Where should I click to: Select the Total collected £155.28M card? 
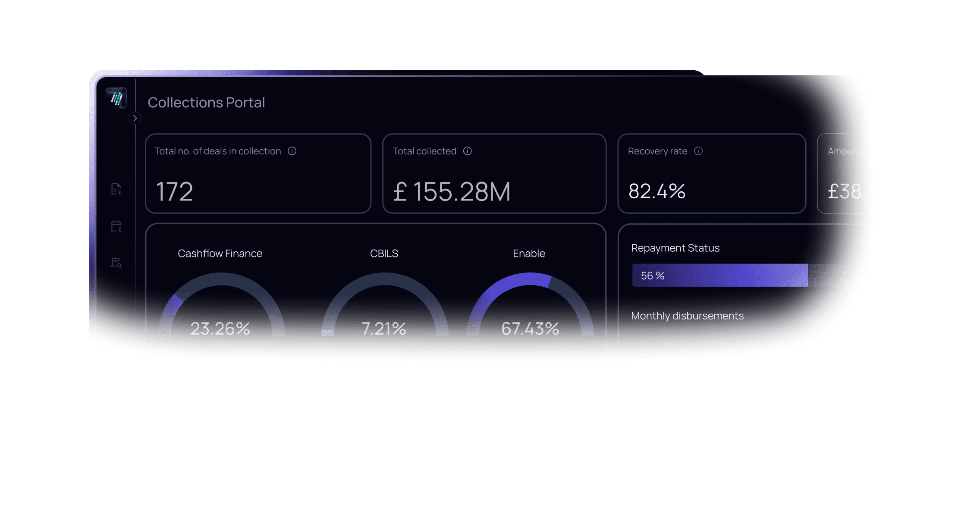(x=494, y=173)
